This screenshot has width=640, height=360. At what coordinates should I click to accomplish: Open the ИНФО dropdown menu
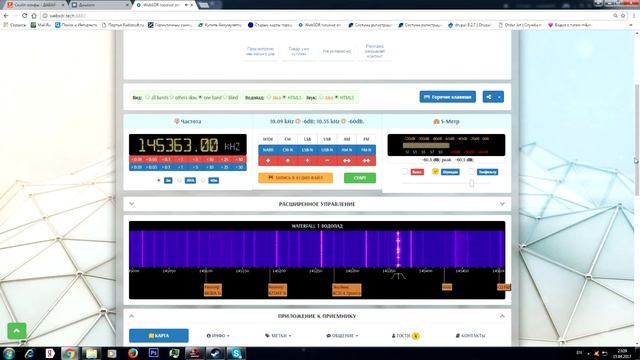(218, 336)
